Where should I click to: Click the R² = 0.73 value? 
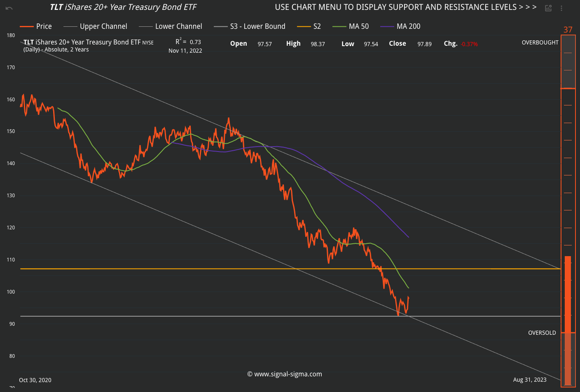click(x=188, y=42)
